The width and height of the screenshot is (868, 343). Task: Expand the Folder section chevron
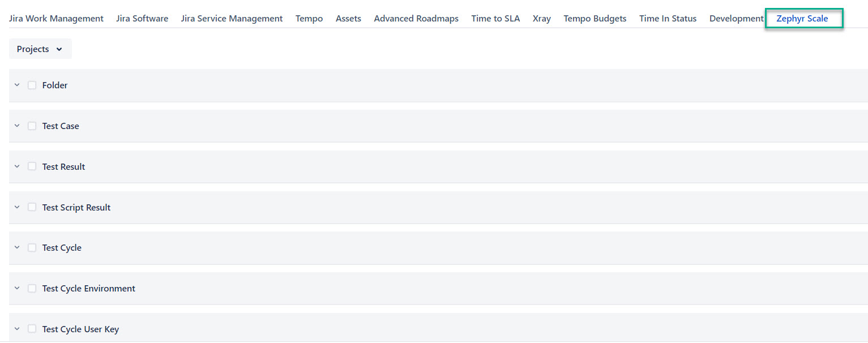pyautogui.click(x=17, y=85)
